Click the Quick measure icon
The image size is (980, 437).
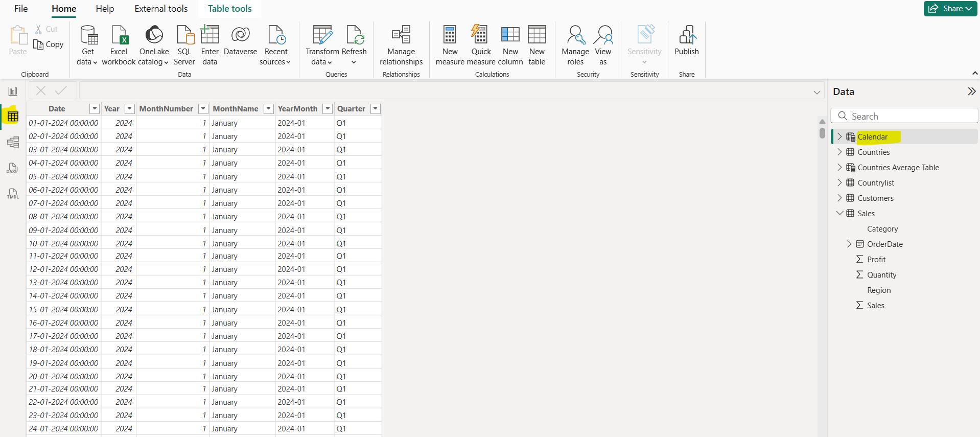pos(480,35)
